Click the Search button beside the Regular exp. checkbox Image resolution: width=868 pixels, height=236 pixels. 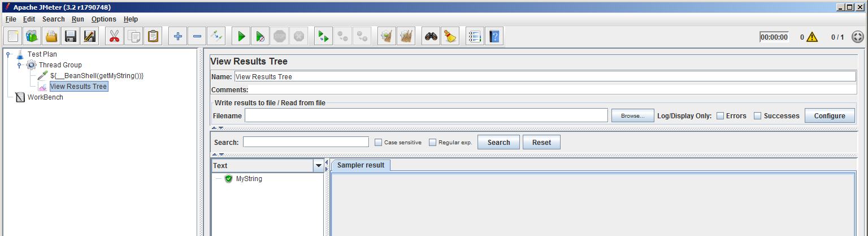499,142
